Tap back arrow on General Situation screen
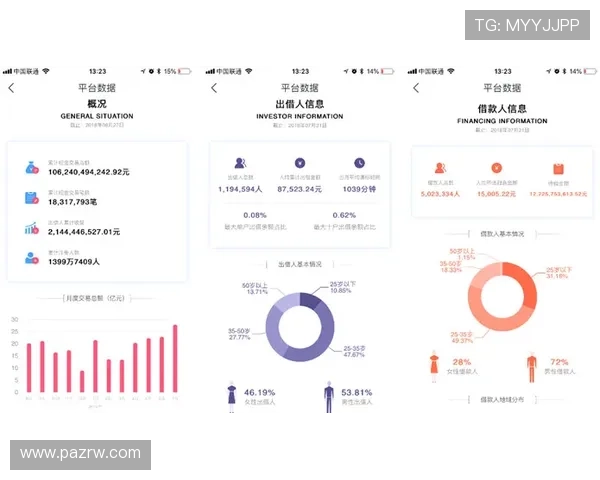This screenshot has width=600, height=480. [11, 88]
